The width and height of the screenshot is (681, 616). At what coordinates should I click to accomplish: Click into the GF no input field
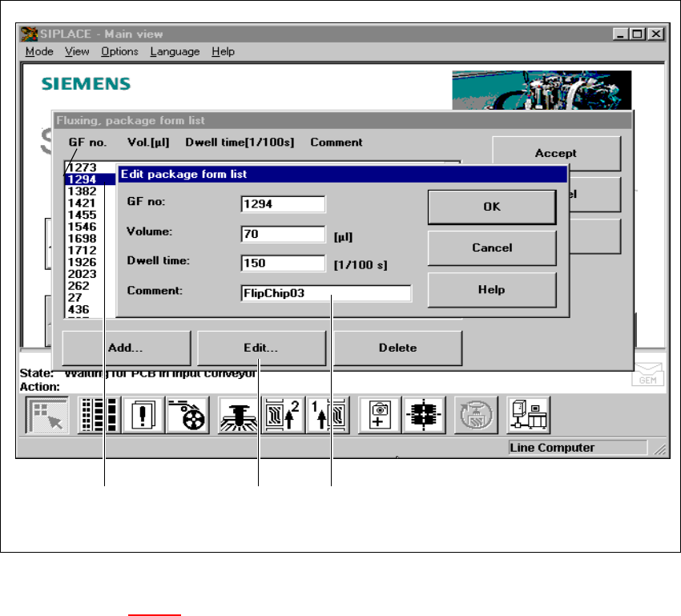coord(283,204)
